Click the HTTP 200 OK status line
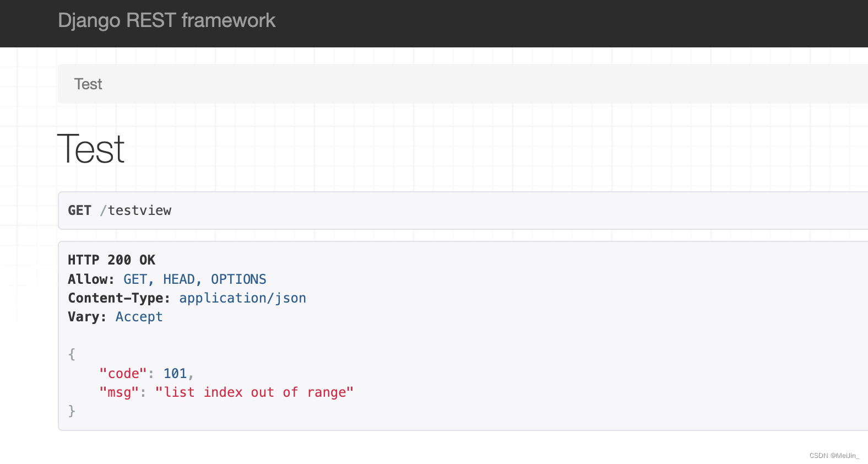 (112, 260)
